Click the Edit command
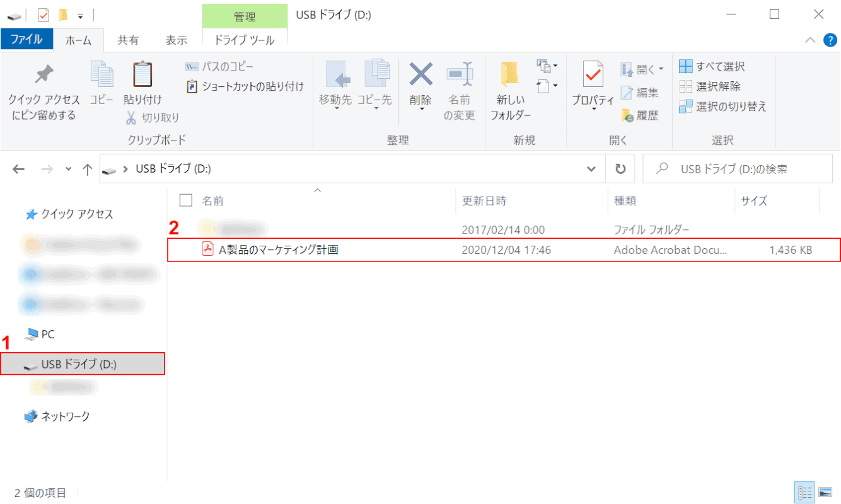The image size is (841, 504). tap(640, 93)
